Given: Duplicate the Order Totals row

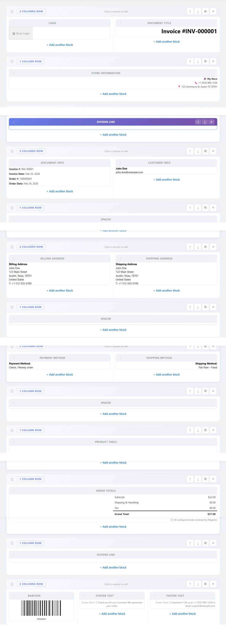Looking at the screenshot, I should coord(205,479).
